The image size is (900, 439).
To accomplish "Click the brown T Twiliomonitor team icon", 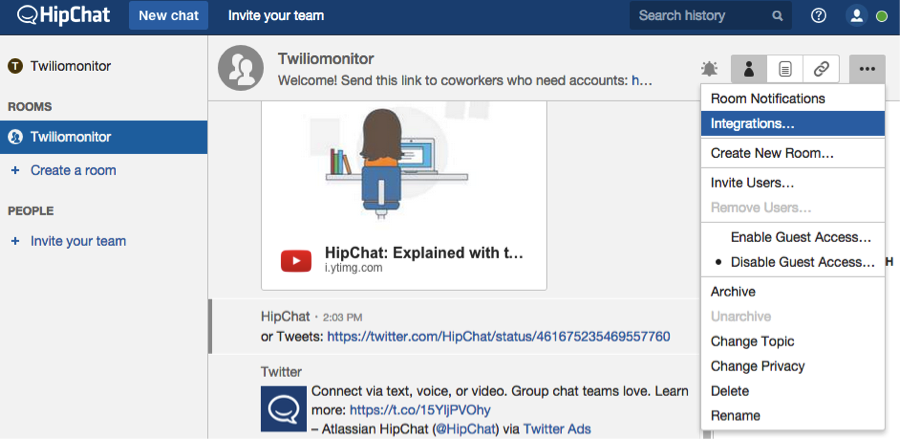I will [15, 66].
